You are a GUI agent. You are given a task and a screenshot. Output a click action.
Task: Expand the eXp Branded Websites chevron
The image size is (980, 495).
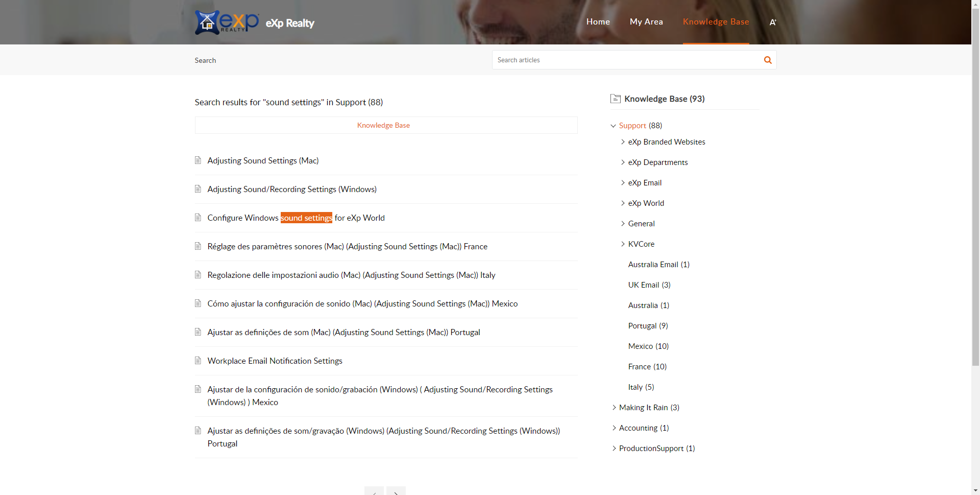623,142
